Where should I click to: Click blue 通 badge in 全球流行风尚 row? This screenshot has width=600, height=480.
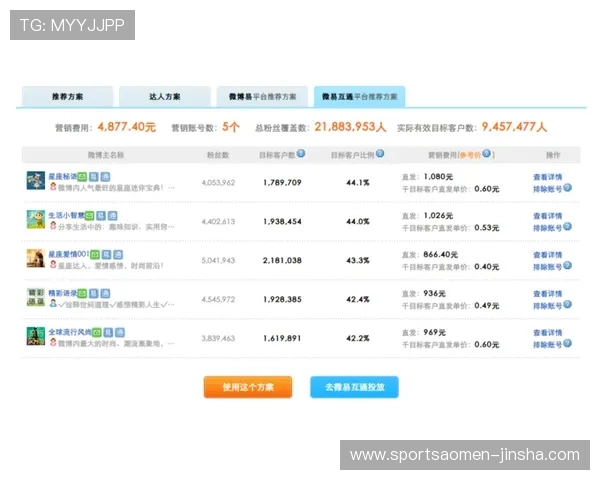120,332
